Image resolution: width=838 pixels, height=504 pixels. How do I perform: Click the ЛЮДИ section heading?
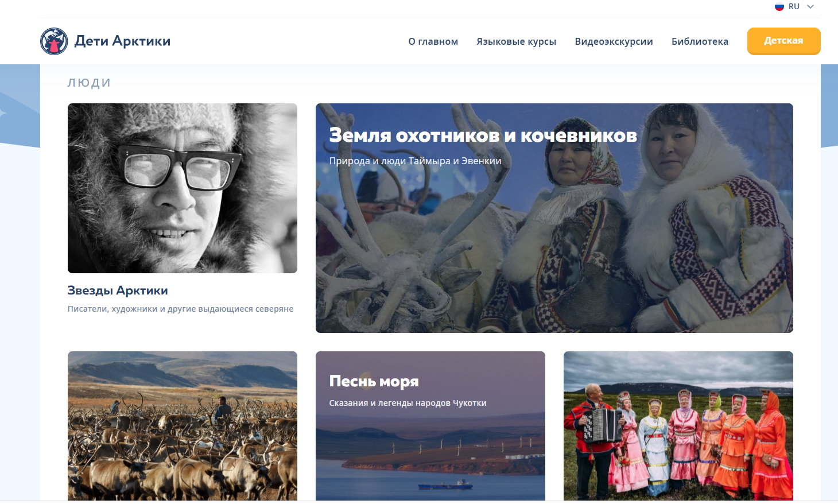[89, 83]
